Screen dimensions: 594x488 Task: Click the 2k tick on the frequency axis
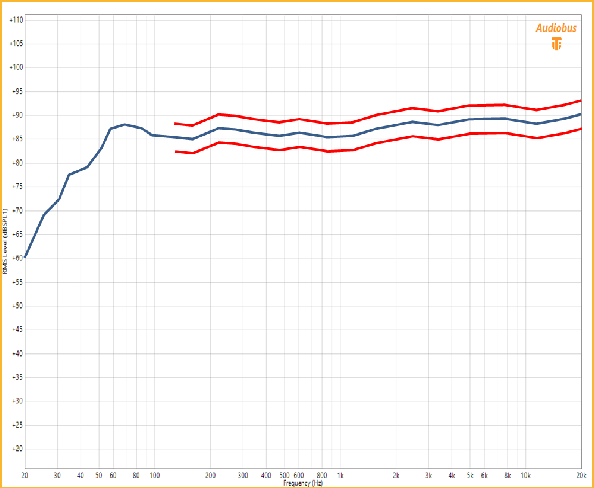coord(396,475)
